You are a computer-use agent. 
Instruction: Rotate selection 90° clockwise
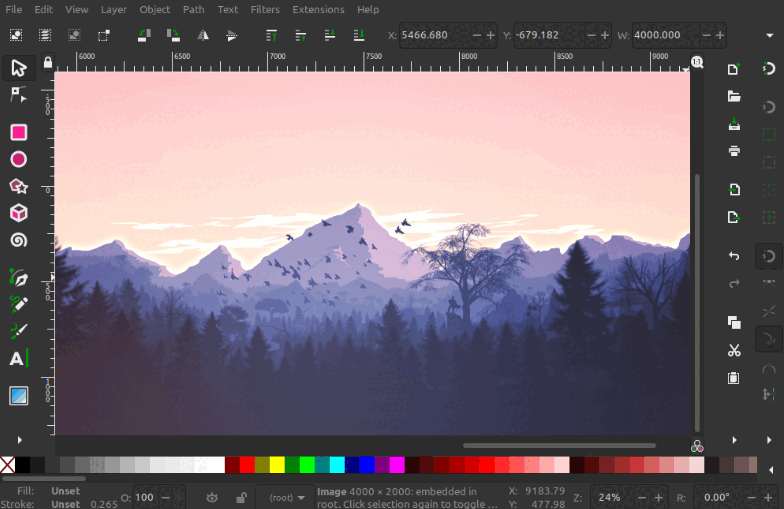[x=174, y=35]
